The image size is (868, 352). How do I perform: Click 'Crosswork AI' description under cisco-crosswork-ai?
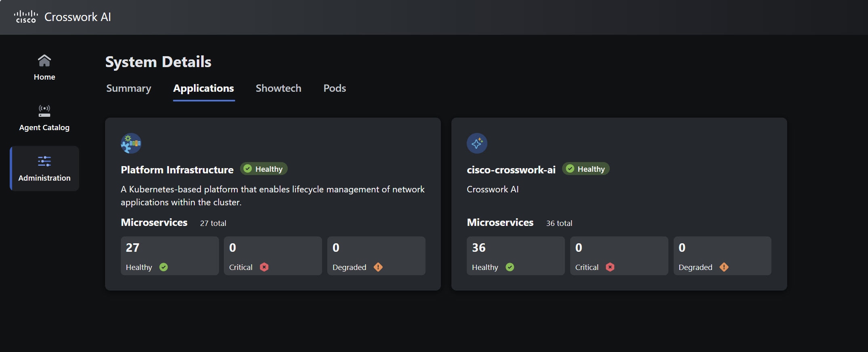493,189
